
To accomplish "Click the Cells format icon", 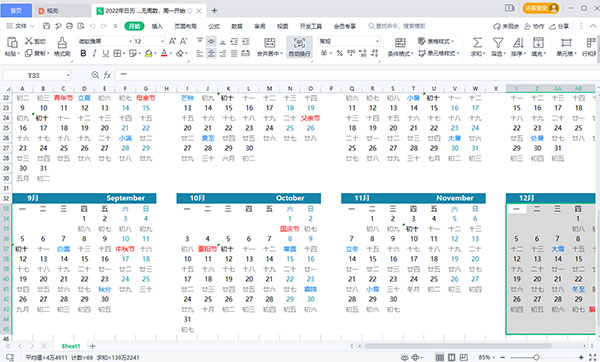I will point(566,42).
